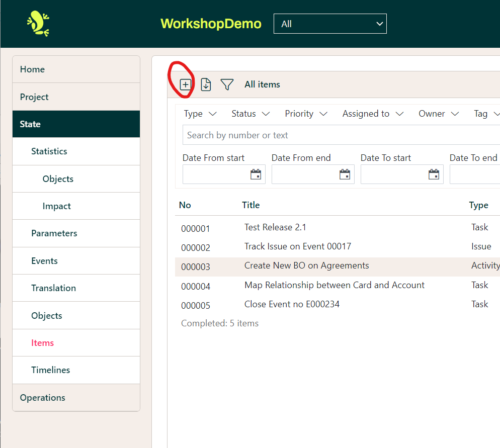Click the frog logo in header
This screenshot has height=448, width=500.
coord(38,24)
